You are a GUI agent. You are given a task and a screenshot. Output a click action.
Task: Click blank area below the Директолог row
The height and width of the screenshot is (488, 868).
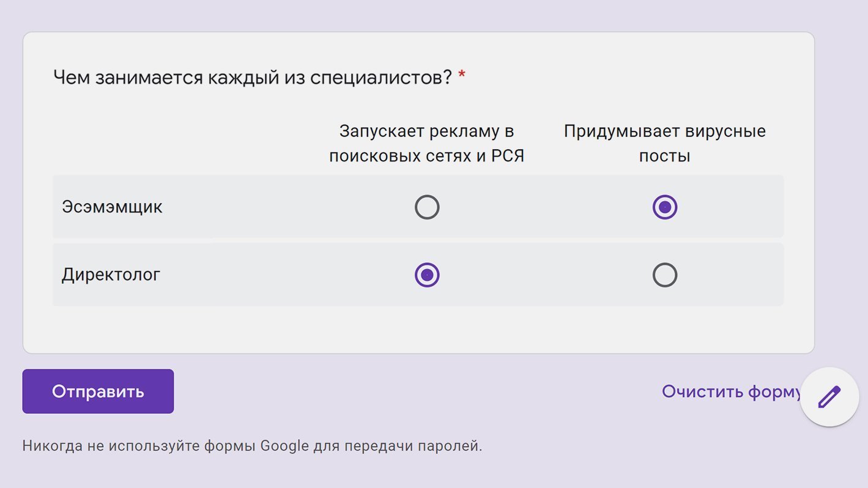[x=418, y=329]
